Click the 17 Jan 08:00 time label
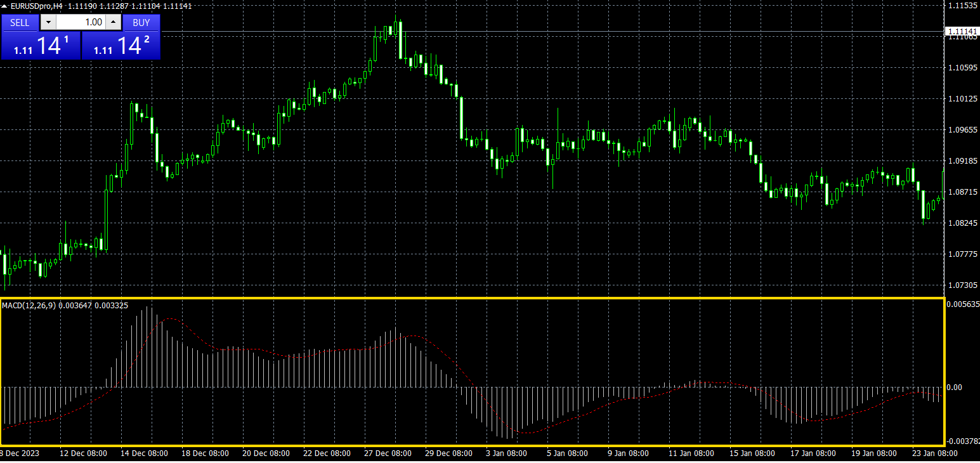980x463 pixels. [813, 453]
